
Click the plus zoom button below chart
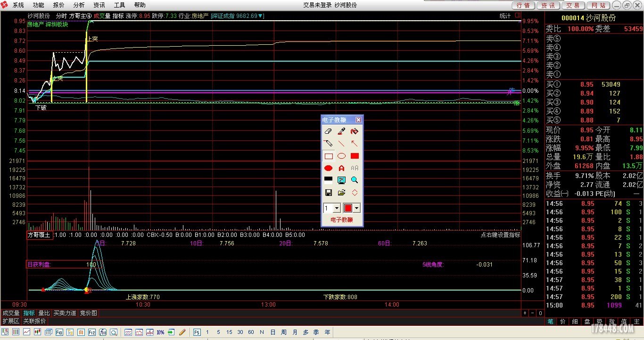[525, 313]
